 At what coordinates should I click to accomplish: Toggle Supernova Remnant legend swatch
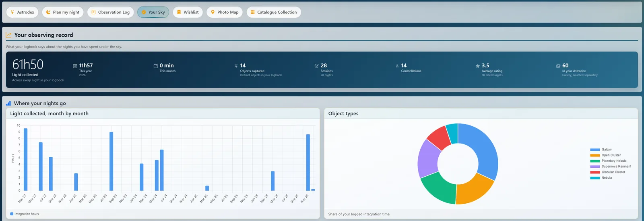point(595,167)
